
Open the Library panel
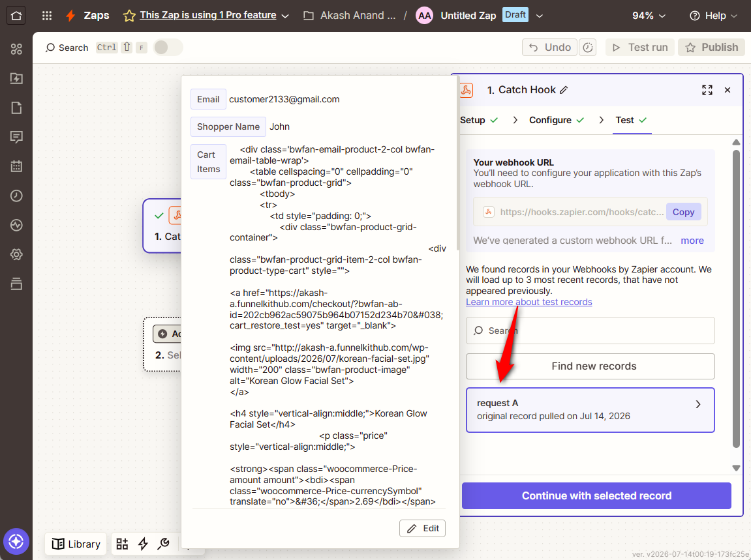[76, 544]
